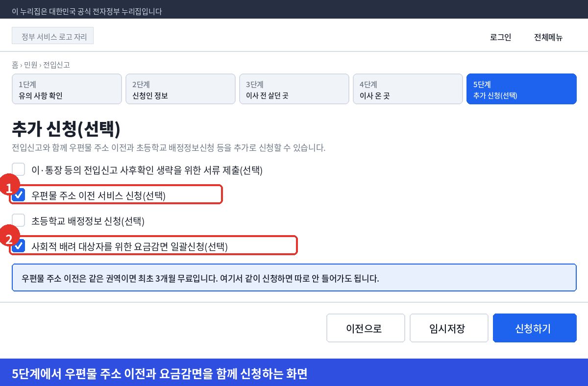Image resolution: width=588 pixels, height=386 pixels.
Task: Uncheck the 우편물 주소 이전 서비스 신청 checkbox
Action: pyautogui.click(x=19, y=195)
